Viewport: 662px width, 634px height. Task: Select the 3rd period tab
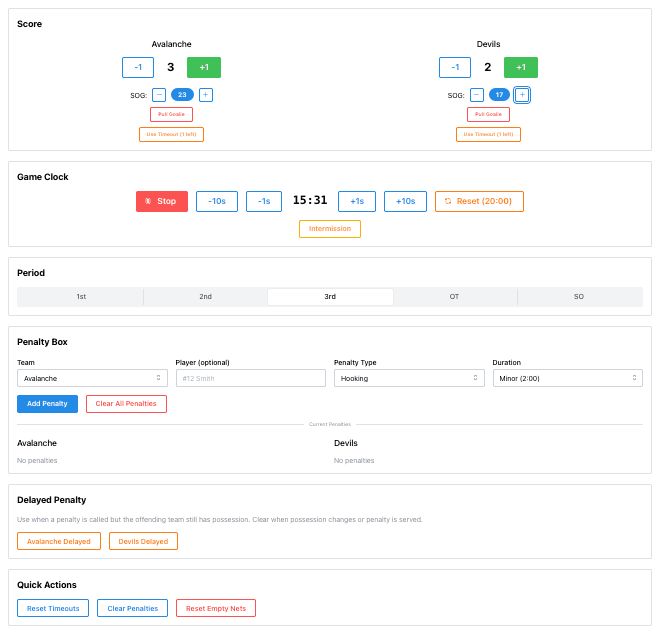click(x=330, y=297)
